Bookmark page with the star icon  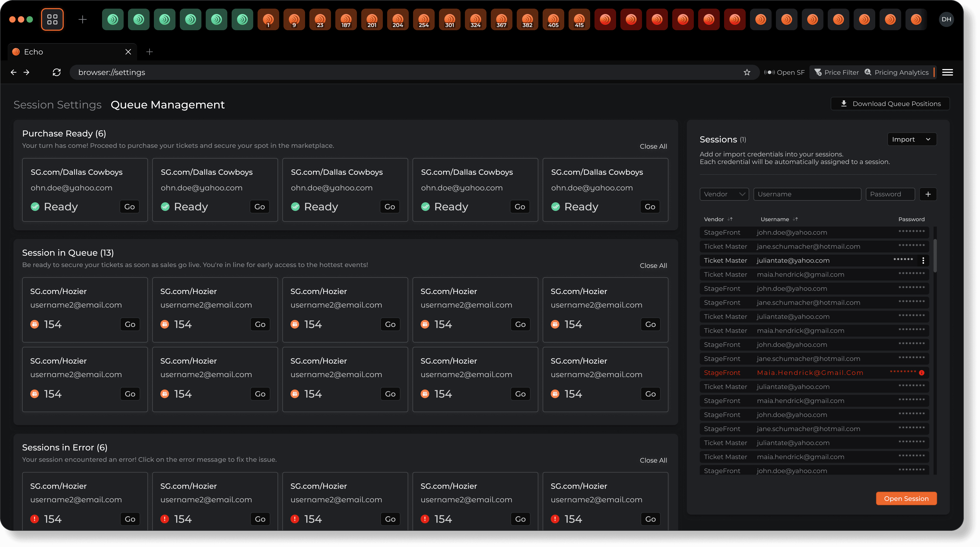(x=747, y=72)
